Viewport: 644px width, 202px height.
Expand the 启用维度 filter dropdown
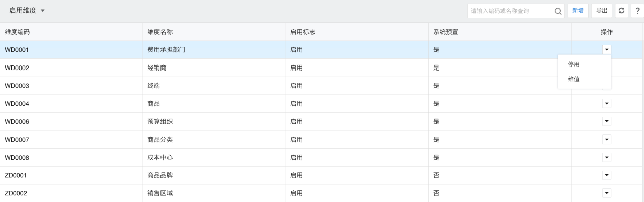tap(27, 11)
